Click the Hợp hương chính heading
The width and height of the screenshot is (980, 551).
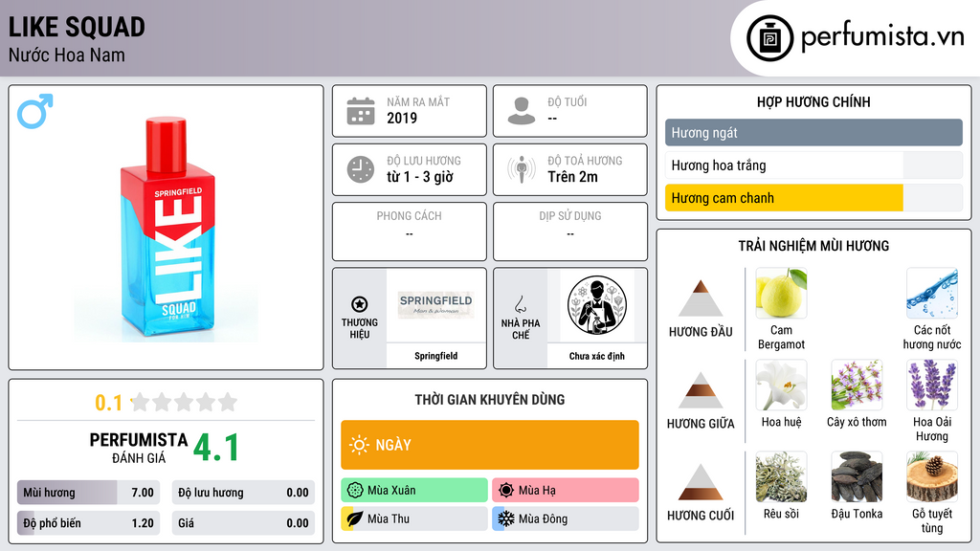(x=813, y=101)
